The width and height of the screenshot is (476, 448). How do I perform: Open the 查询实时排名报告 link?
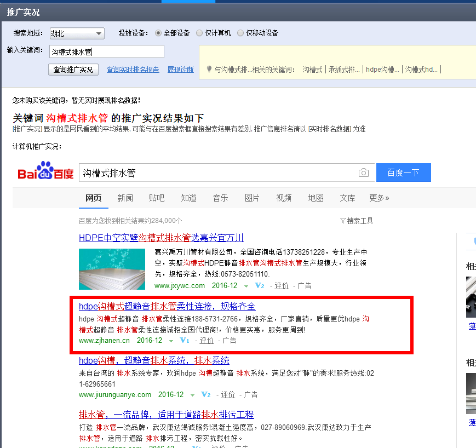pyautogui.click(x=133, y=70)
